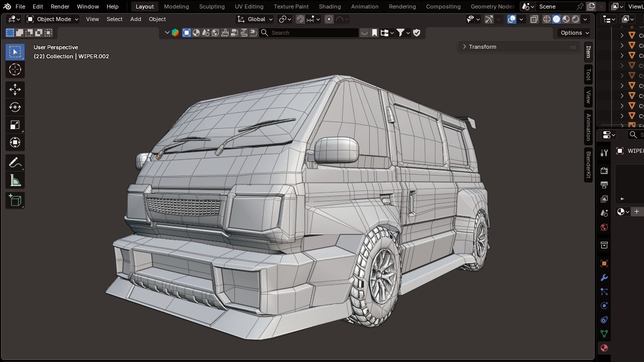Open the Edit menu
This screenshot has height=362, width=644.
point(38,7)
